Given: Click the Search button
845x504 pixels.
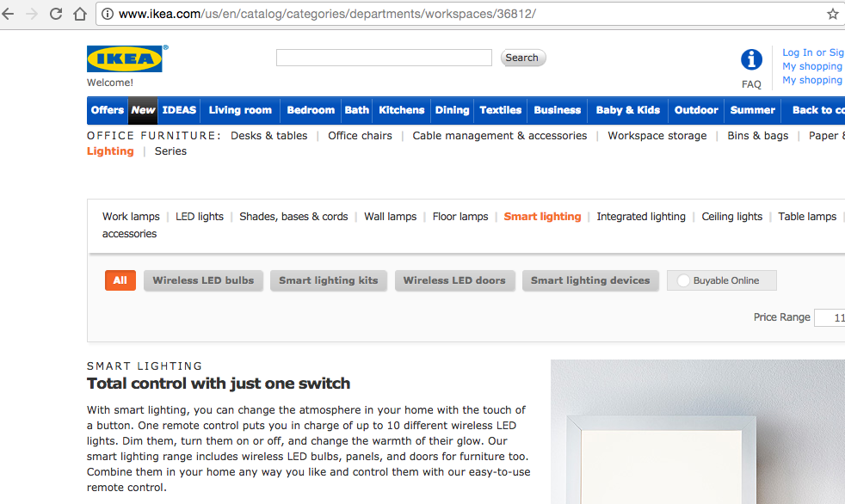Looking at the screenshot, I should [522, 58].
